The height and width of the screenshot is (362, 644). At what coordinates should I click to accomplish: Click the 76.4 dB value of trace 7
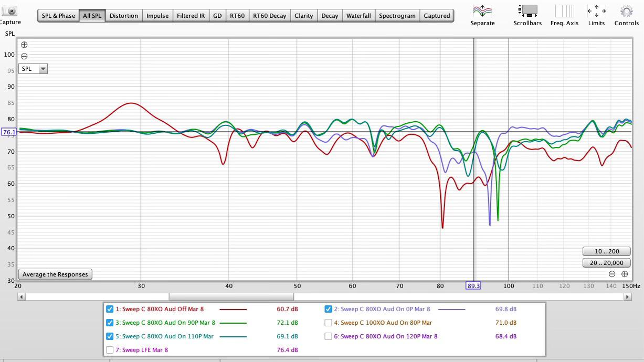tap(287, 350)
